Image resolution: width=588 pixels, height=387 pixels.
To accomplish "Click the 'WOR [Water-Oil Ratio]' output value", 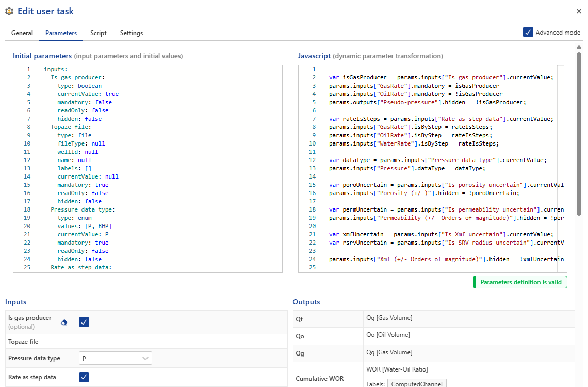I will 397,369.
